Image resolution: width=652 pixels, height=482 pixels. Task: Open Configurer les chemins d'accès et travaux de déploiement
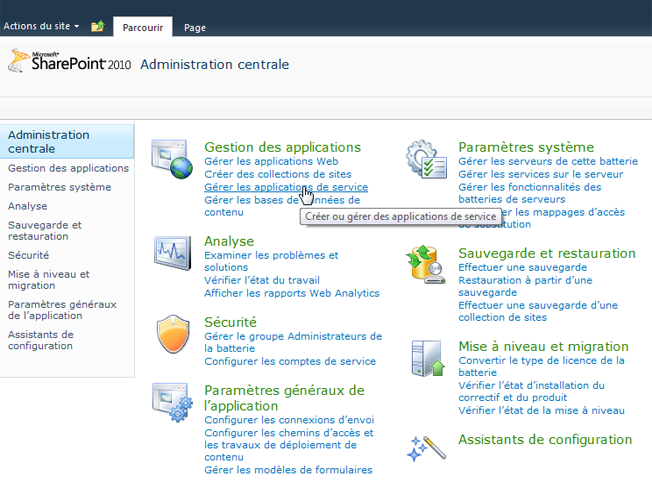point(289,445)
